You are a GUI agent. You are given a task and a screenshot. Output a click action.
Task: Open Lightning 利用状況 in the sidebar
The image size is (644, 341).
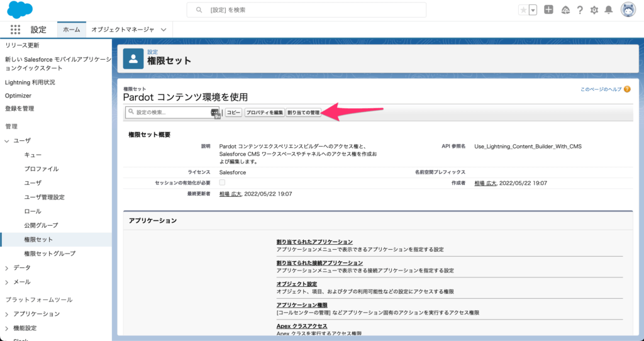coord(30,82)
